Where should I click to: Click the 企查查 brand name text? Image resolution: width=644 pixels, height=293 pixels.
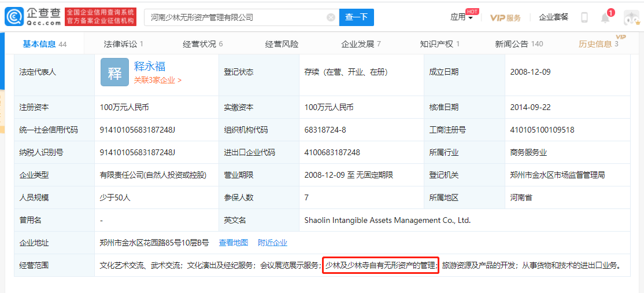pos(43,13)
